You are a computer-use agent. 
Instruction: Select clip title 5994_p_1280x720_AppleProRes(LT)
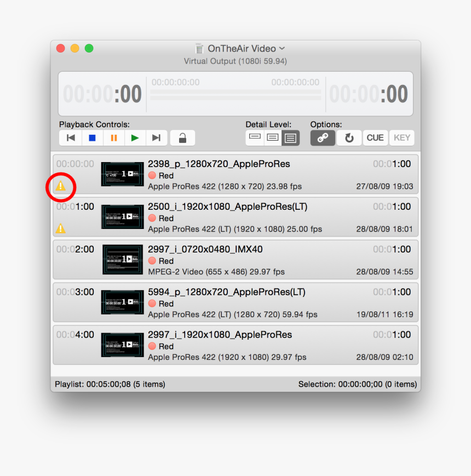(227, 292)
